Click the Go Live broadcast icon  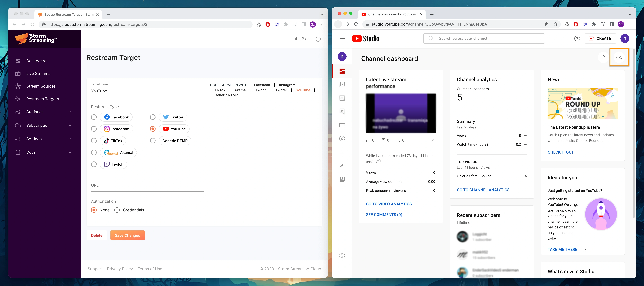tap(619, 57)
